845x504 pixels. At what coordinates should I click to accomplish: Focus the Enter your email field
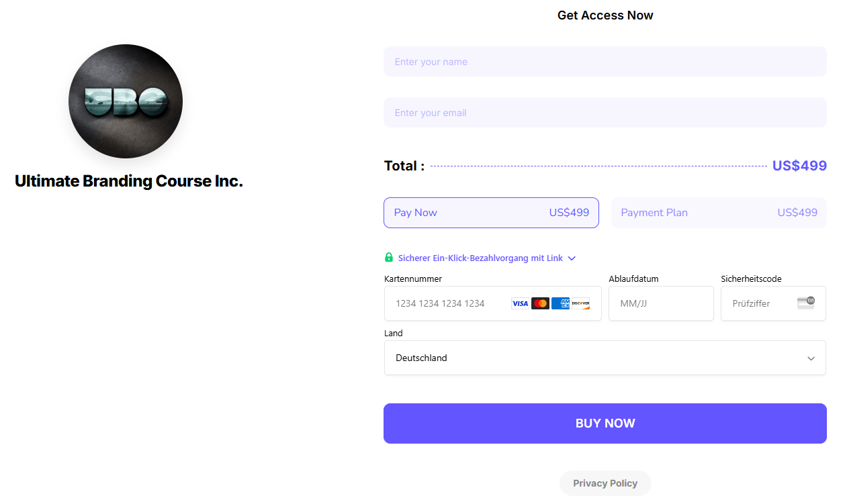pyautogui.click(x=605, y=113)
